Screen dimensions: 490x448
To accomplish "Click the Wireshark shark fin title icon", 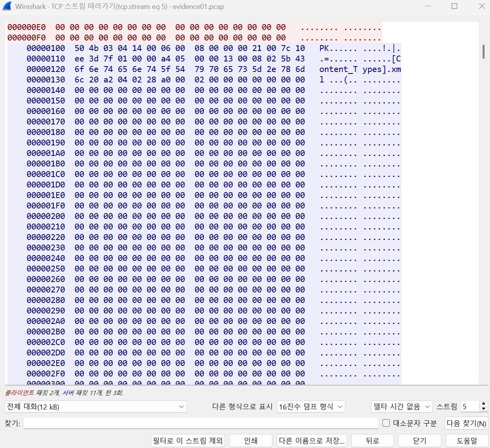I will (7, 6).
